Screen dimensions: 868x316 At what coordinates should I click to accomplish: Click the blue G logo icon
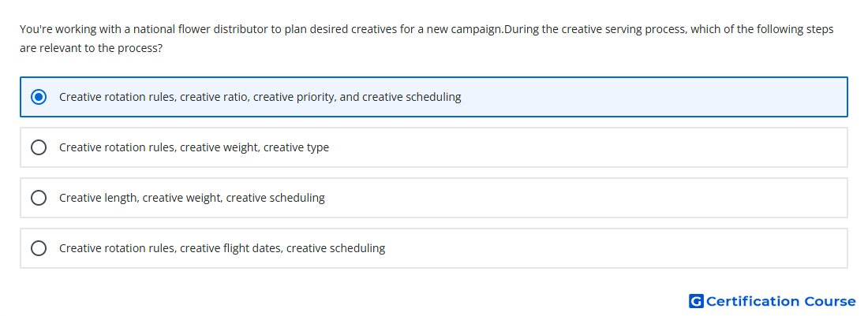(x=696, y=301)
